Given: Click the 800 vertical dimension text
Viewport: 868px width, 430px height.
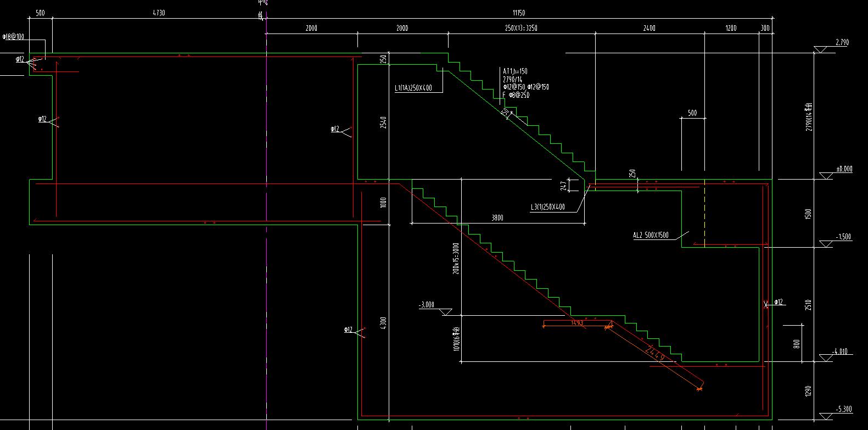Looking at the screenshot, I should pos(796,344).
